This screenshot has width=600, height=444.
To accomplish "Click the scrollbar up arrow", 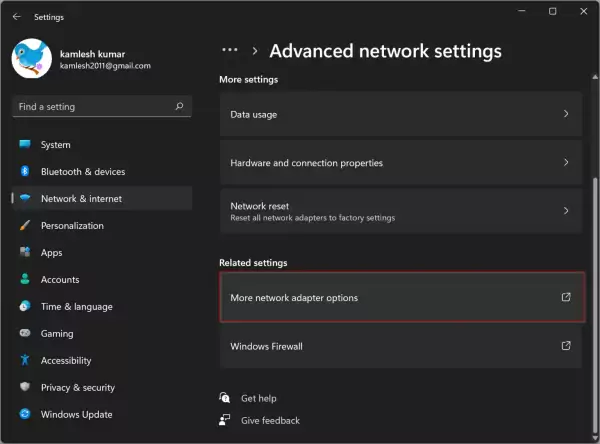I will [595, 77].
